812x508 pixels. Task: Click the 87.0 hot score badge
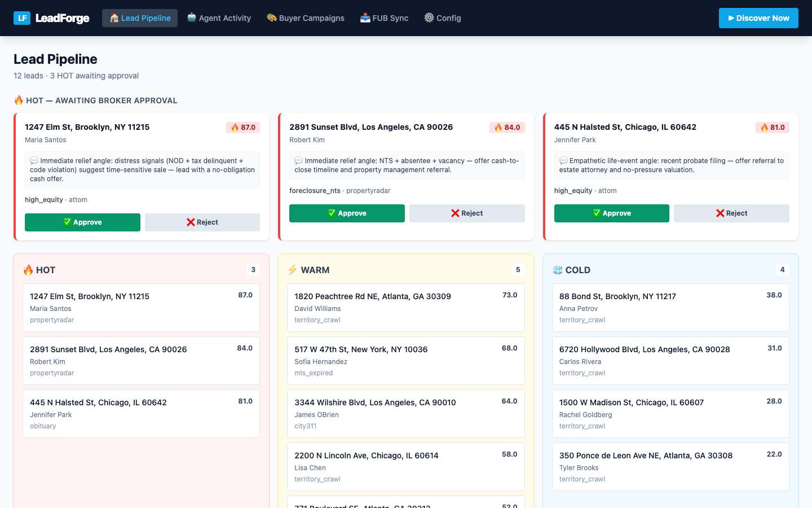[243, 128]
